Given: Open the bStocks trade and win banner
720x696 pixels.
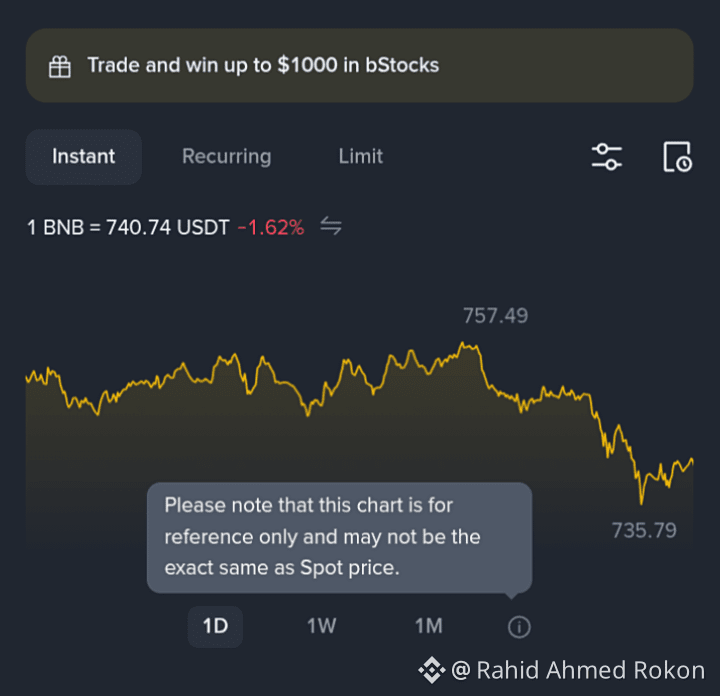Looking at the screenshot, I should point(360,65).
